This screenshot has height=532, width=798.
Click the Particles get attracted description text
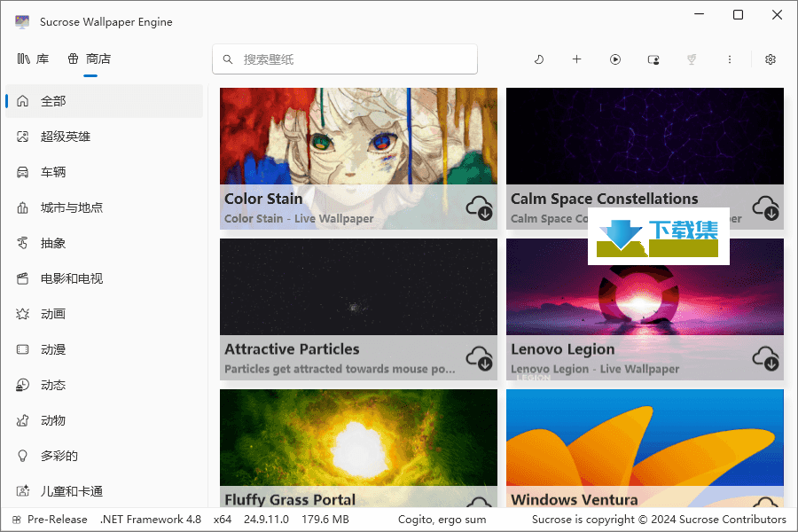click(340, 369)
